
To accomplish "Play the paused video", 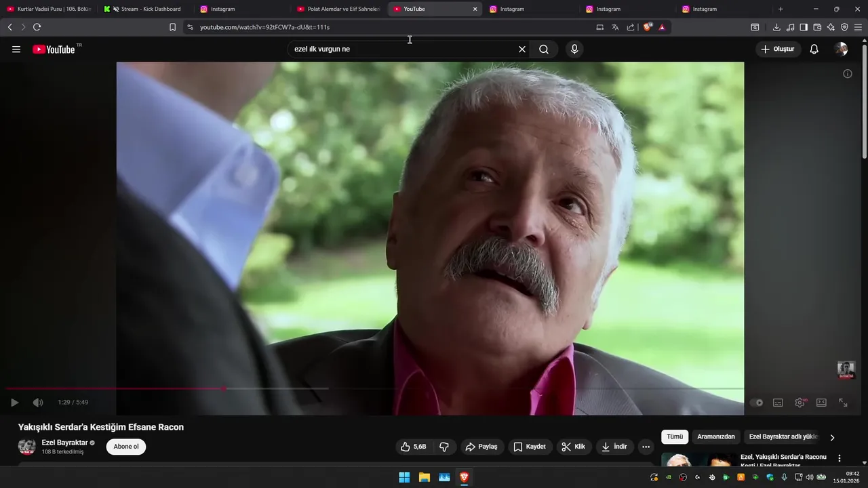I will (14, 403).
